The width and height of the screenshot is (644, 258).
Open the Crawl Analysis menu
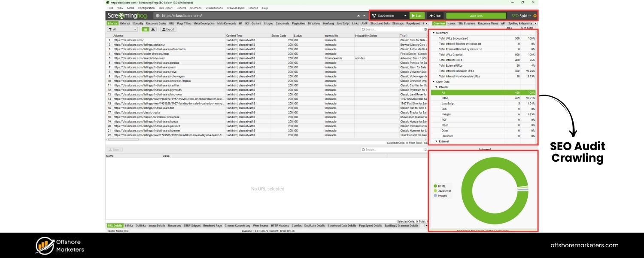pos(235,8)
